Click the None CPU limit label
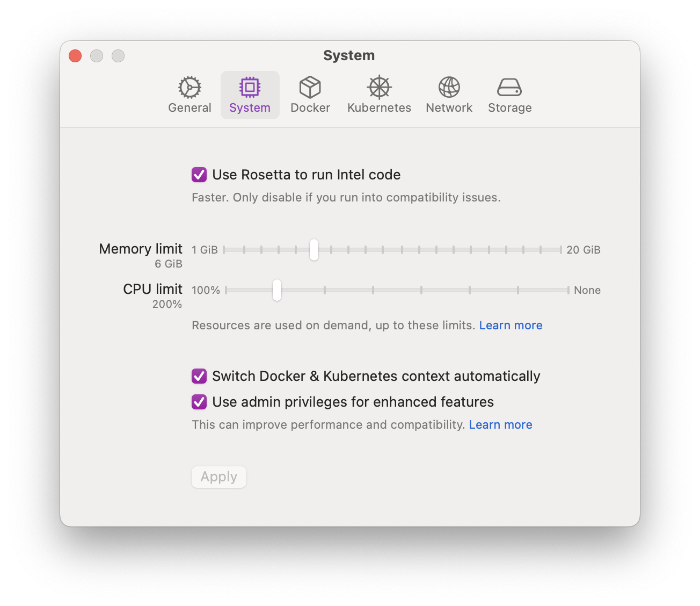Screen dimensions: 700x606 pyautogui.click(x=587, y=290)
